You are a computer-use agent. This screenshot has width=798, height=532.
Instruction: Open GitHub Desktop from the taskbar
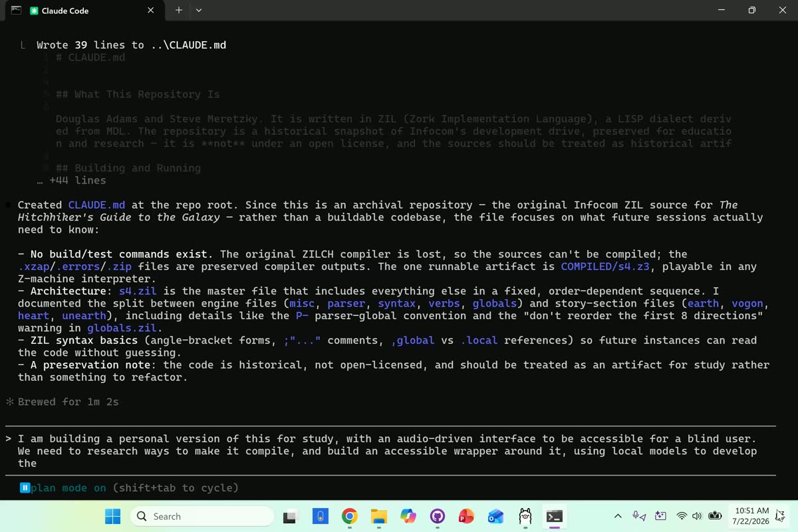[x=438, y=516]
